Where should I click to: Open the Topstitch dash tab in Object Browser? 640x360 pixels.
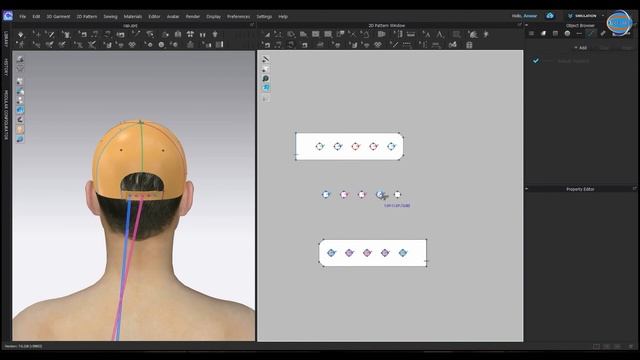pos(580,33)
